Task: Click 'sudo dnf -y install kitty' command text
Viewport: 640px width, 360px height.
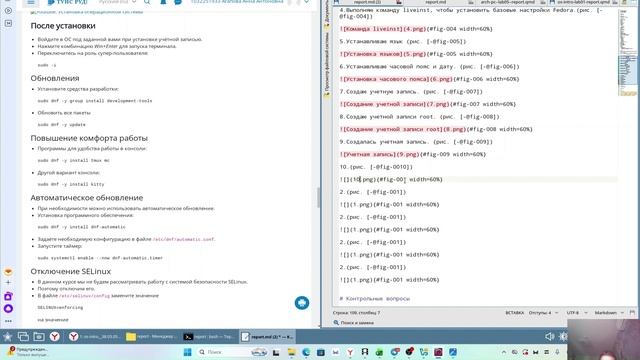Action: click(71, 184)
